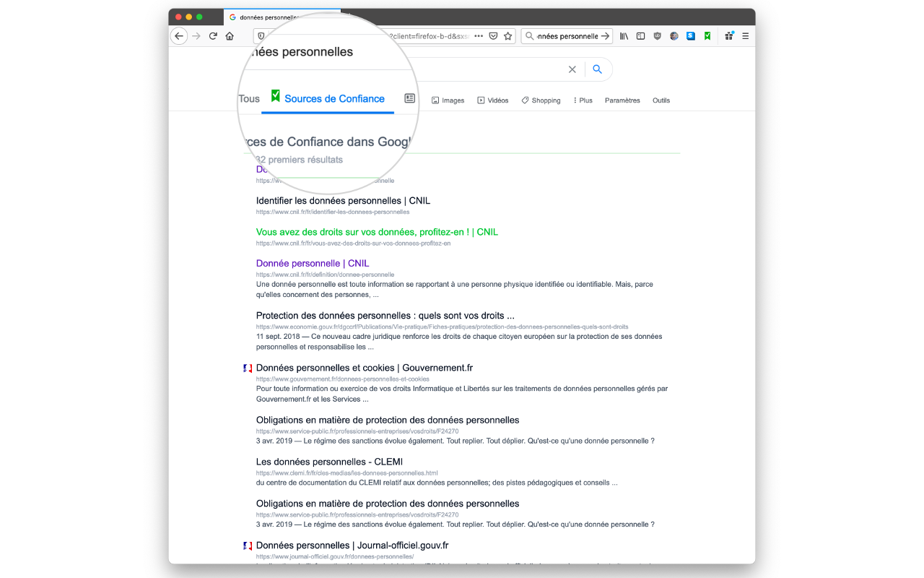Switch to the Vidéos tab
Viewport: 924px width, 578px height.
point(493,100)
